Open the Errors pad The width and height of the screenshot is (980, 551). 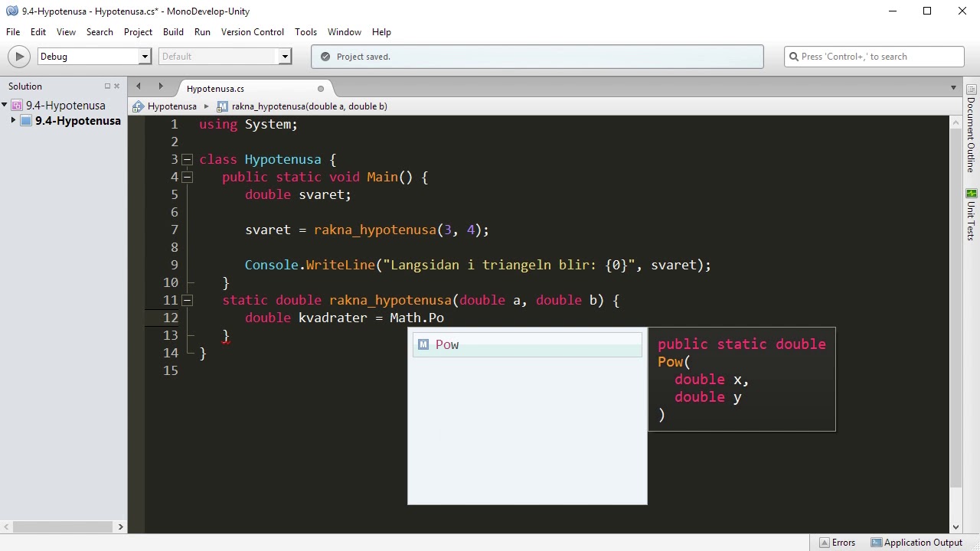(x=837, y=543)
